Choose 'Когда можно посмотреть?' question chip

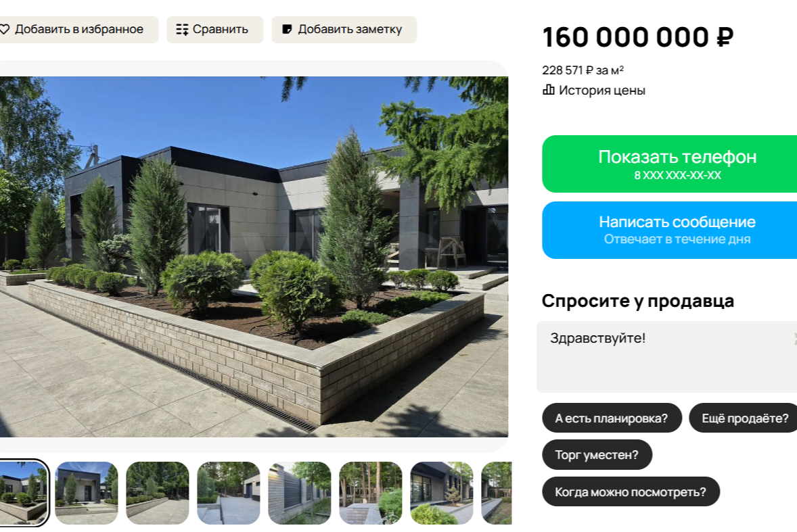(x=631, y=492)
